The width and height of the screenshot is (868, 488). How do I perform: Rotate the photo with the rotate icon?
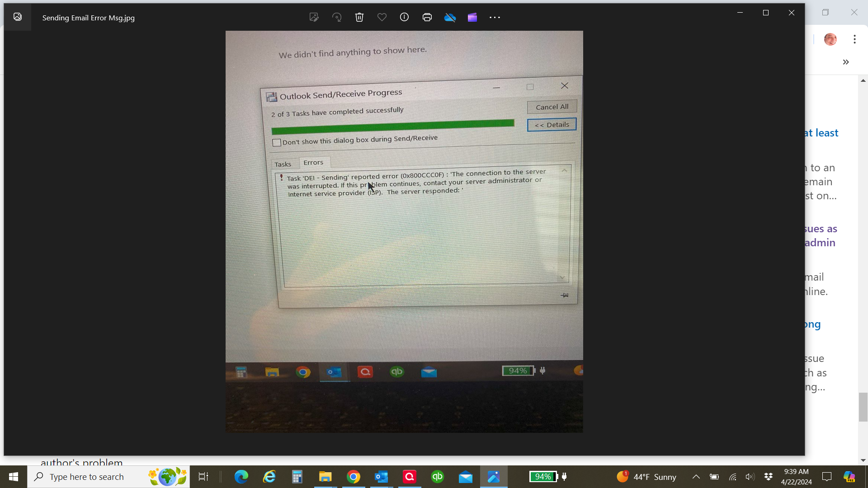point(337,18)
